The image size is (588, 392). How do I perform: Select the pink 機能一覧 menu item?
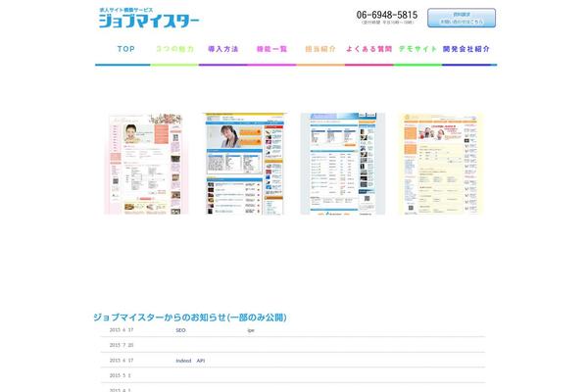271,49
